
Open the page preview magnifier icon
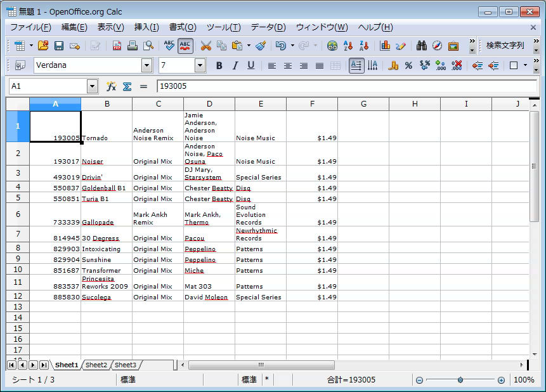pyautogui.click(x=148, y=46)
